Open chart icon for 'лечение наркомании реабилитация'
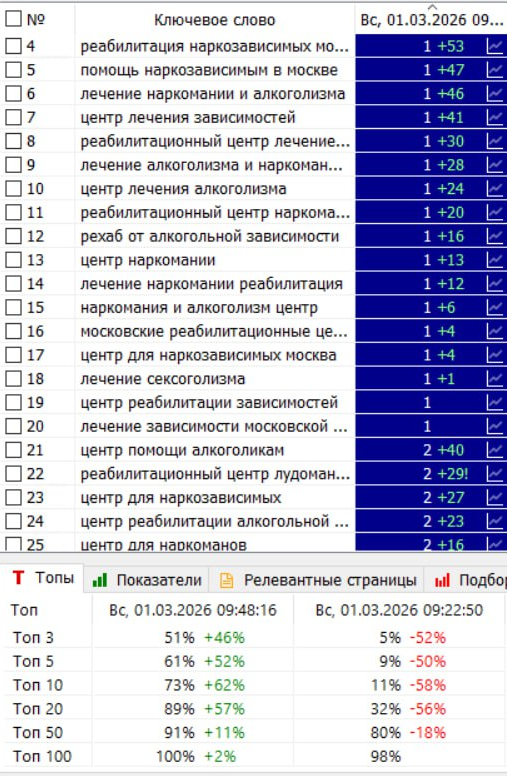 [495, 284]
